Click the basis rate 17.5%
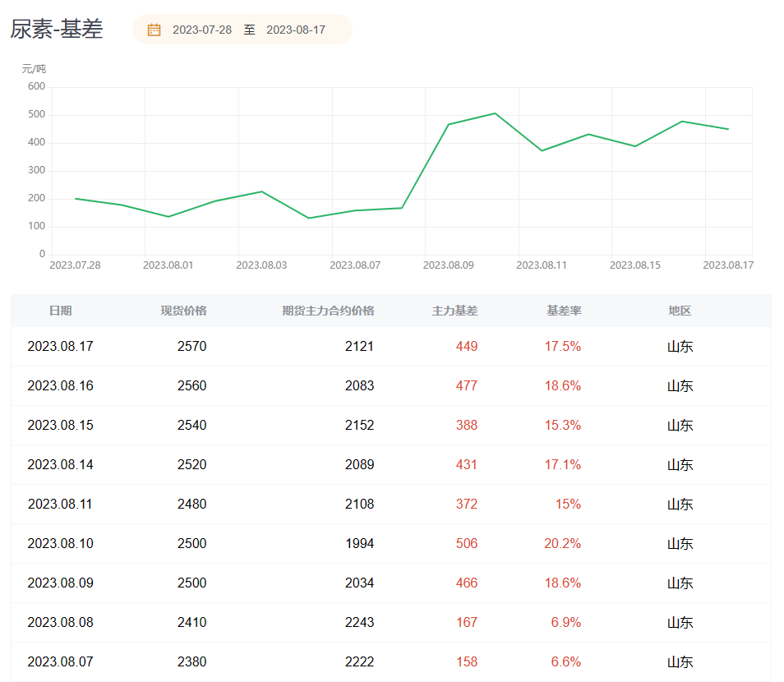This screenshot has height=682, width=784. [x=562, y=346]
